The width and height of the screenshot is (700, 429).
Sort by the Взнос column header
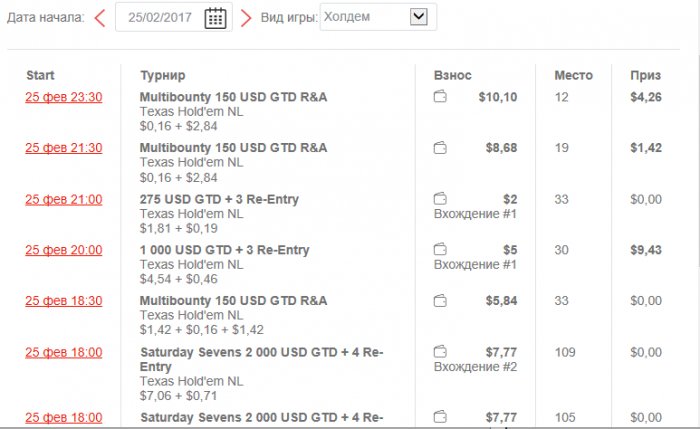[453, 75]
